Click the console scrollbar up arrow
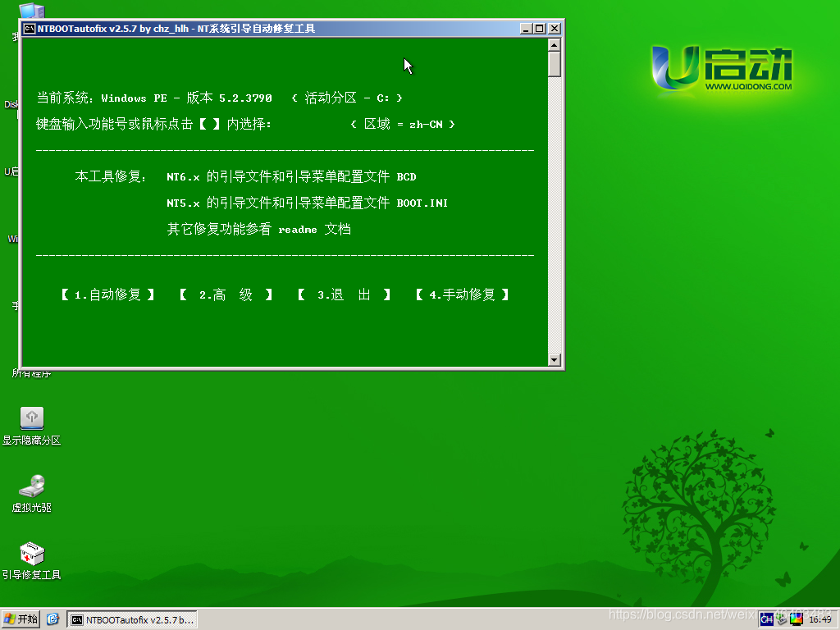840x630 pixels. [555, 44]
